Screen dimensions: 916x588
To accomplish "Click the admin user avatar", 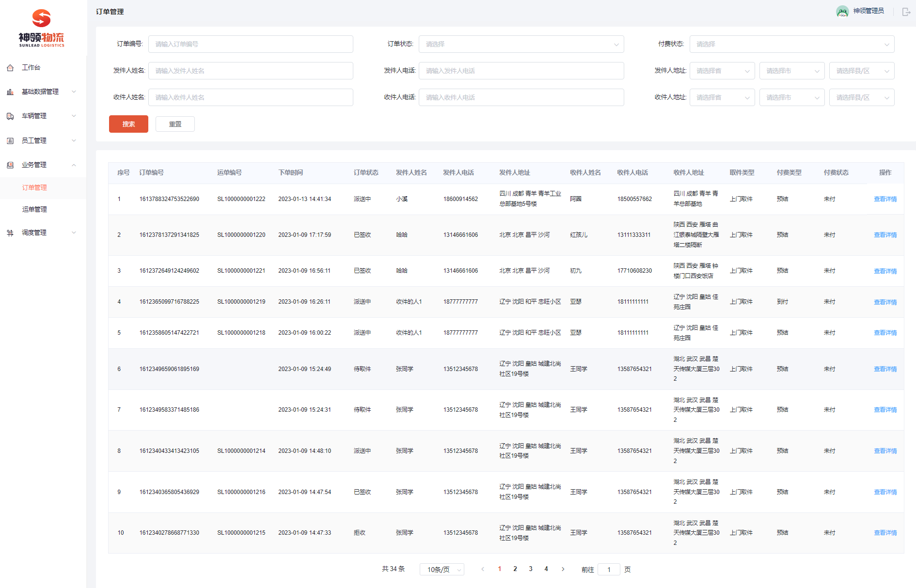I will 842,11.
